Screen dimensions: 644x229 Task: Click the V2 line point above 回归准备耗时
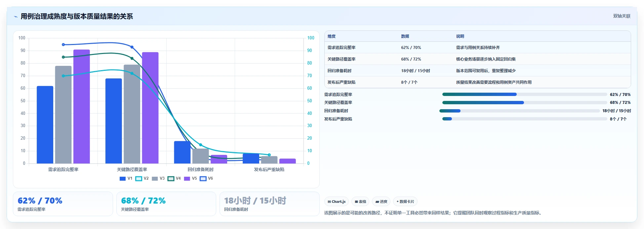[x=201, y=145]
